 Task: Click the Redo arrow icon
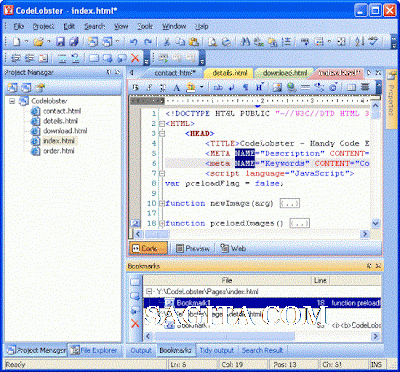[x=148, y=42]
